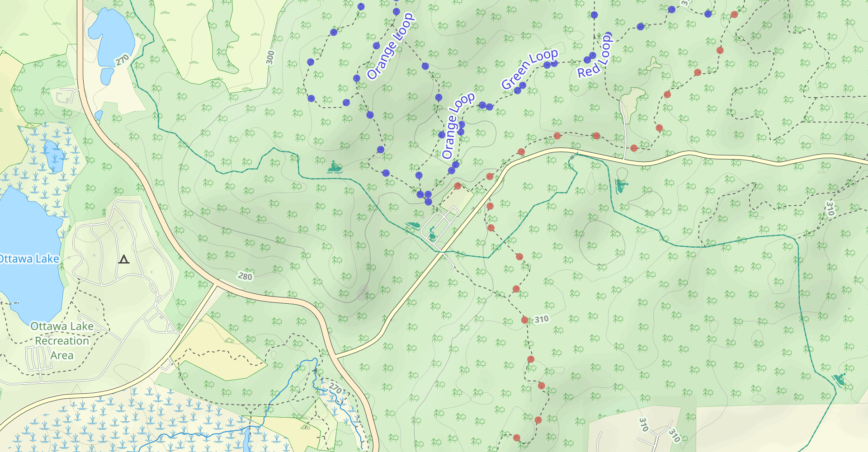
Task: Click the riderless snowmobile icon beside the parking loop
Action: [x=413, y=225]
